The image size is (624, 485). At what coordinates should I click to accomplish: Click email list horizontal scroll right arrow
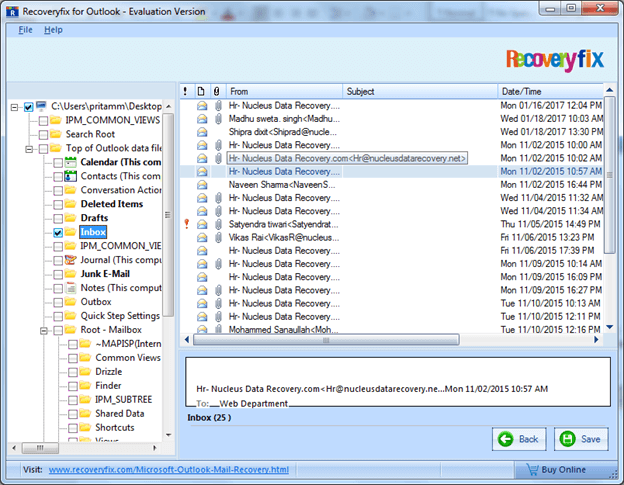tap(596, 339)
